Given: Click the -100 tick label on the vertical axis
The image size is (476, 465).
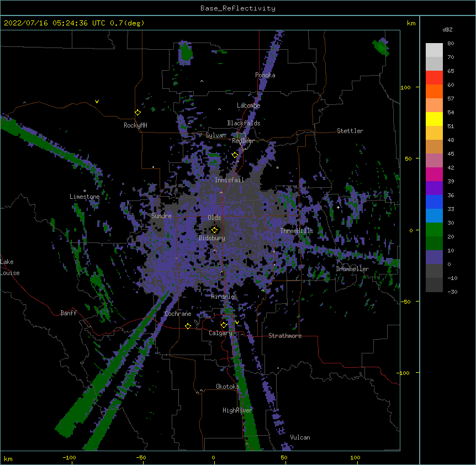Looking at the screenshot, I should coord(404,373).
